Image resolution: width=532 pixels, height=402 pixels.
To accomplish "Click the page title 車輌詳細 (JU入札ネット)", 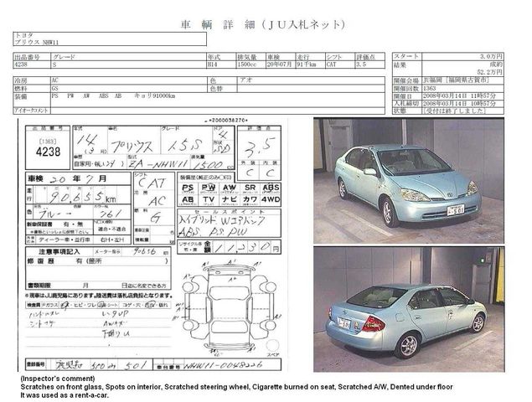I will [x=262, y=25].
